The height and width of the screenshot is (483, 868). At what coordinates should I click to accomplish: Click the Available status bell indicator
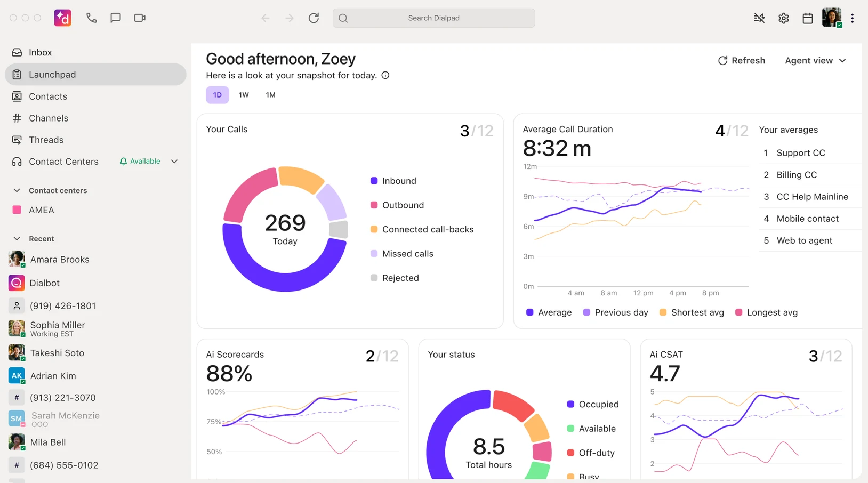[x=140, y=161]
